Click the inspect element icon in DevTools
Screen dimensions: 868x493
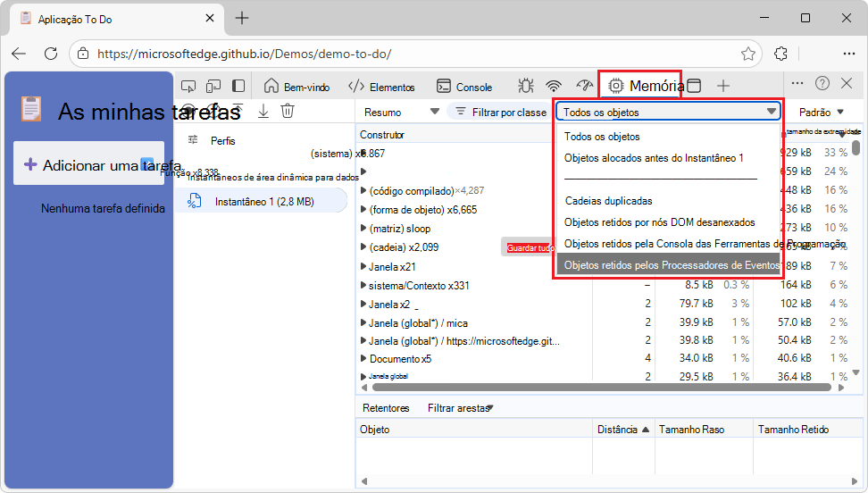click(188, 86)
